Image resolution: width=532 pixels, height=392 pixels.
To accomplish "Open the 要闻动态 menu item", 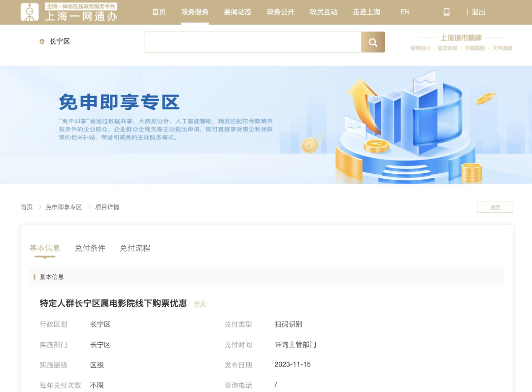I will (237, 12).
